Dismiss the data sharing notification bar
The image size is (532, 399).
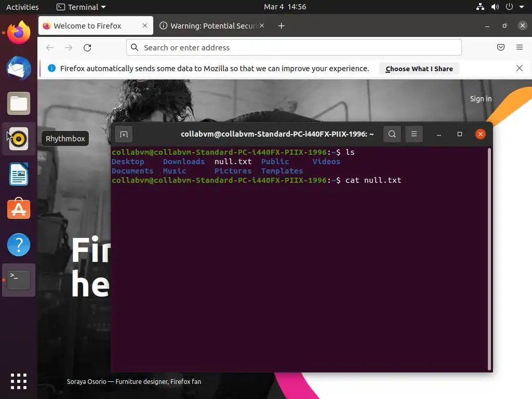tap(520, 68)
